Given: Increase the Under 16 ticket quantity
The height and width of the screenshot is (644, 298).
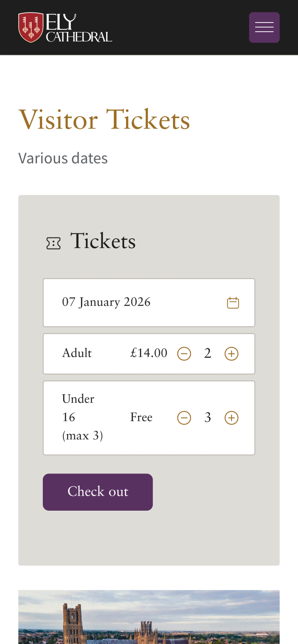Looking at the screenshot, I should point(231,418).
